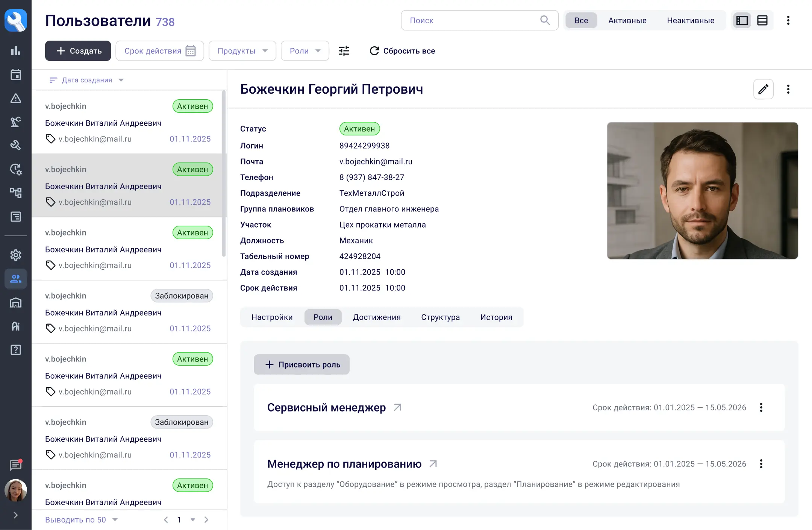
Task: Switch to the Достижения tab
Action: coord(376,317)
